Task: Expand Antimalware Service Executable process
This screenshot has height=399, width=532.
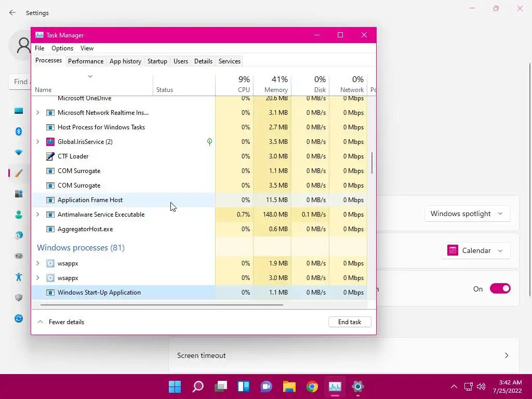Action: click(x=37, y=215)
